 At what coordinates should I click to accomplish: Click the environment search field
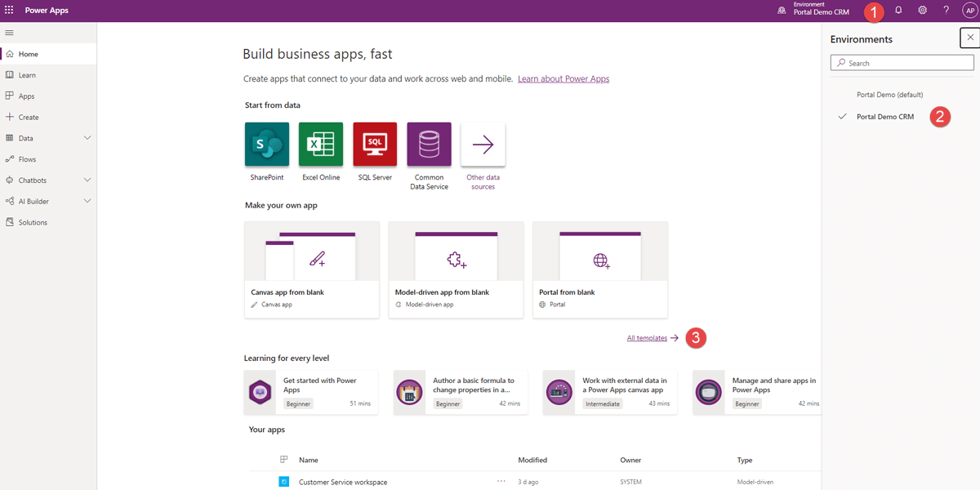pos(902,62)
